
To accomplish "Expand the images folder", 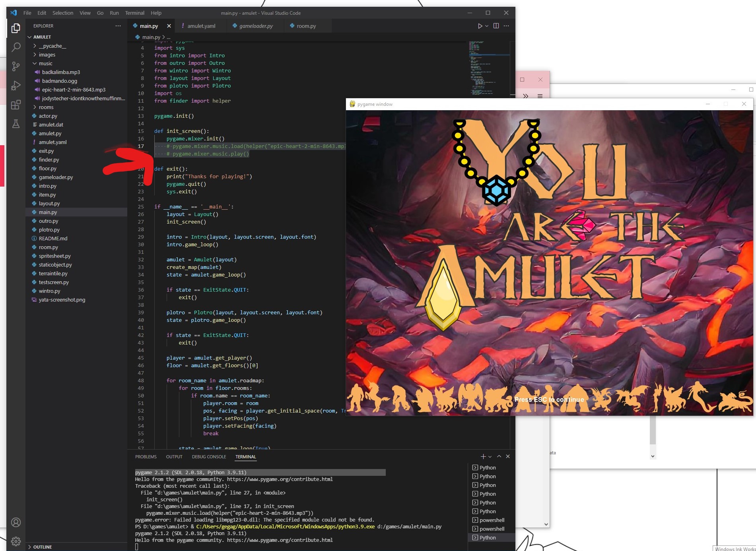I will [x=47, y=55].
